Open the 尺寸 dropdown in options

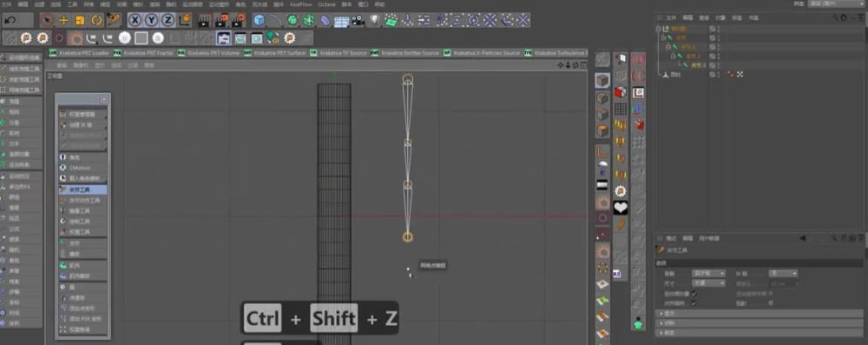708,283
